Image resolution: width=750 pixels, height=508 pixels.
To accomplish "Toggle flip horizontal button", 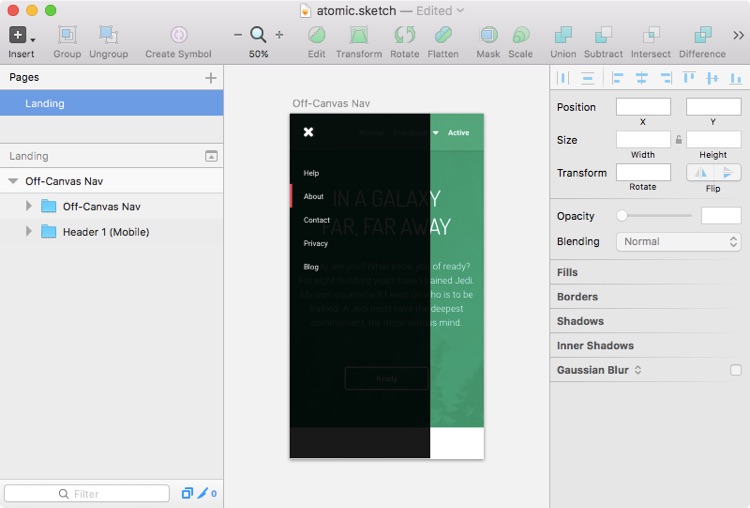I will pyautogui.click(x=700, y=173).
